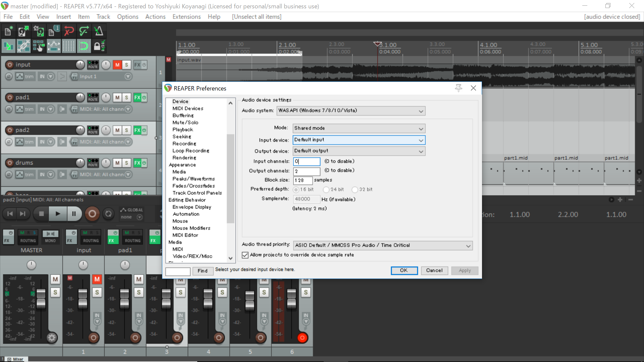This screenshot has height=362, width=644.
Task: Uncheck Allow projects to override sample rate
Action: [x=245, y=255]
